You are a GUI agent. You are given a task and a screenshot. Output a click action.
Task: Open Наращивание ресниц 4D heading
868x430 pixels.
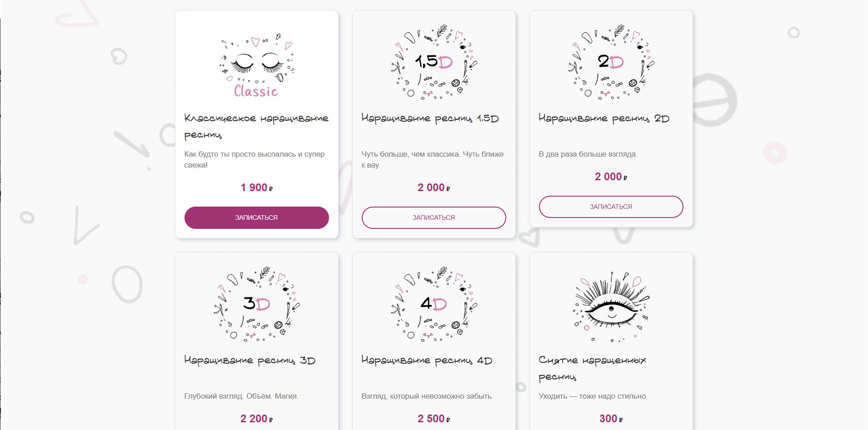click(x=427, y=360)
